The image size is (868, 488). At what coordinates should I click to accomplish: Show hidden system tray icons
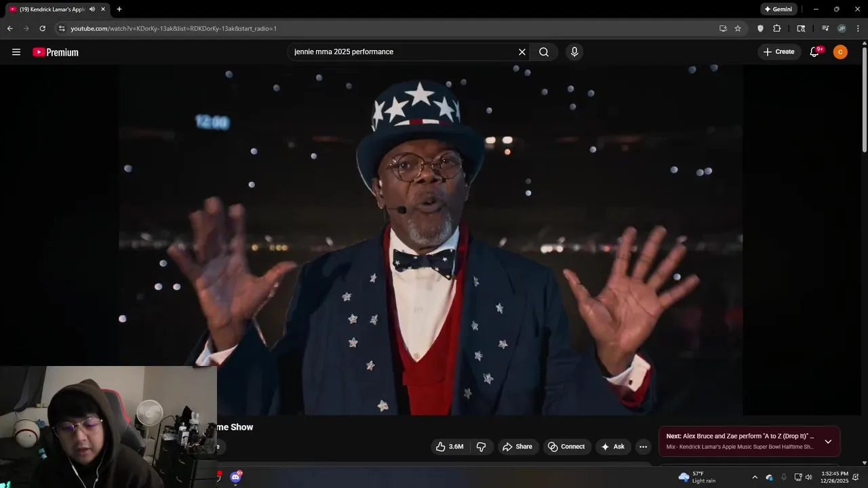(x=755, y=477)
